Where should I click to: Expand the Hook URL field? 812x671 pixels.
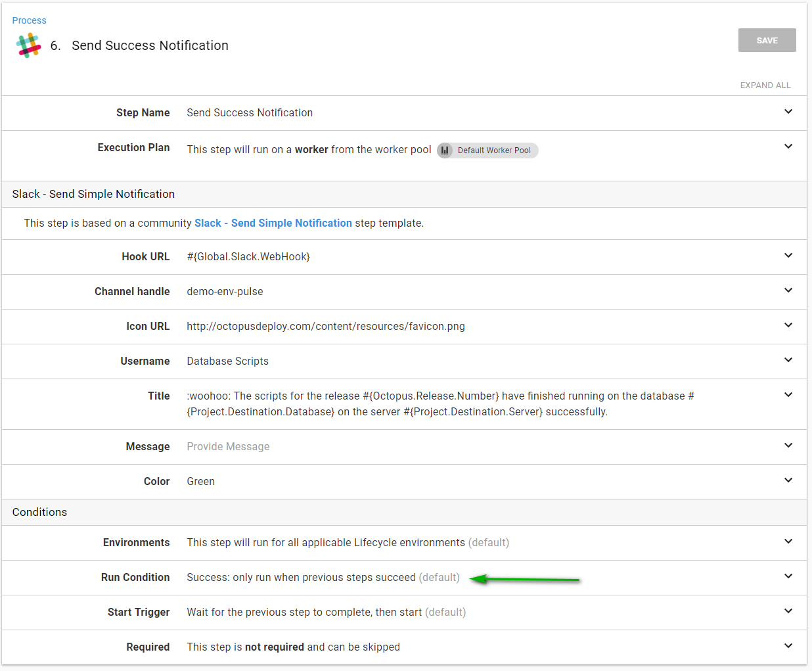pyautogui.click(x=788, y=256)
